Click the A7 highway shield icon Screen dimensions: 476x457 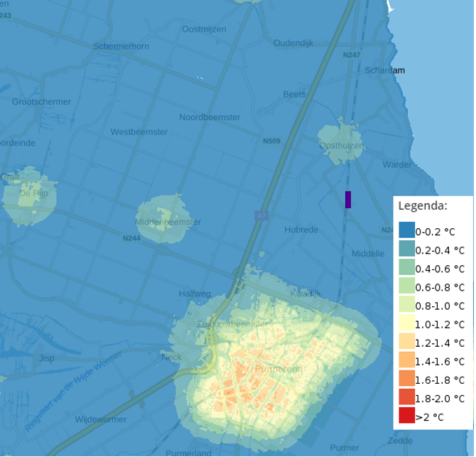261,215
